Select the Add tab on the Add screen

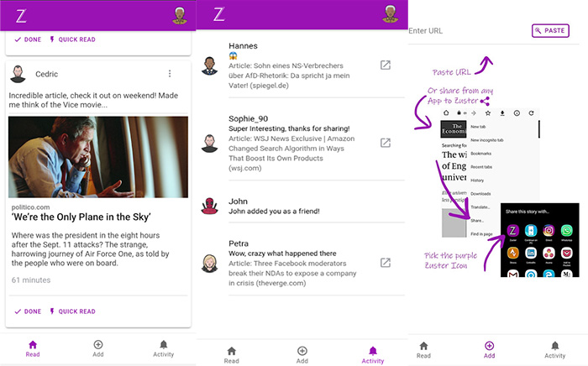489,350
